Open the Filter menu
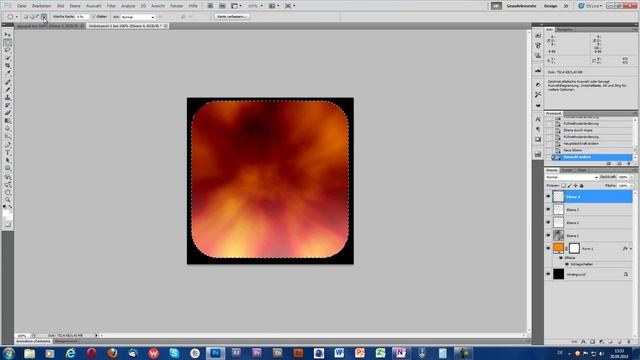This screenshot has height=360, width=640. [x=111, y=6]
